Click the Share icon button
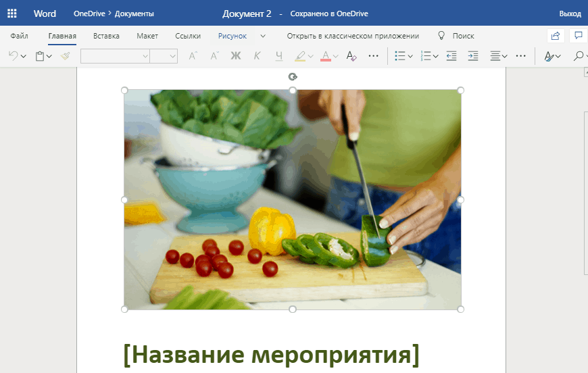This screenshot has width=588, height=373. pyautogui.click(x=556, y=36)
